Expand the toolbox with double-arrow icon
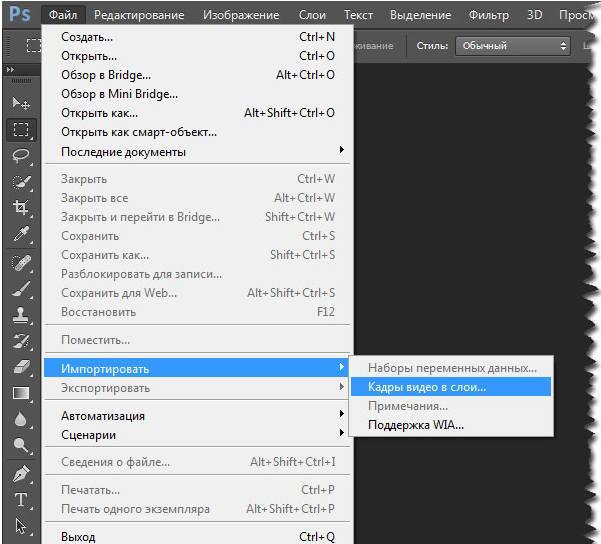The width and height of the screenshot is (601, 544). point(10,69)
